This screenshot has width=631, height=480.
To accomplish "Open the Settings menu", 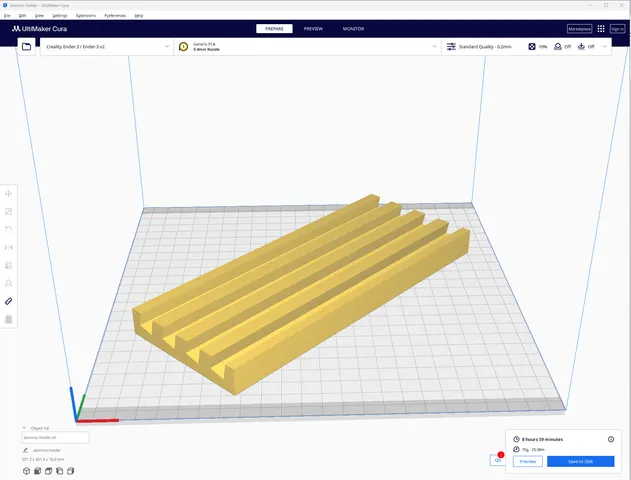I will click(x=60, y=16).
